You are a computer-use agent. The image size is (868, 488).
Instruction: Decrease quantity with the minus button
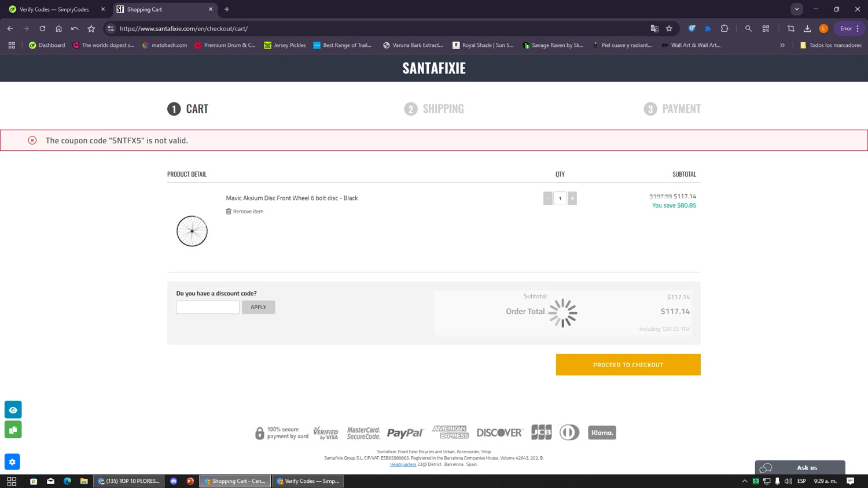click(547, 198)
